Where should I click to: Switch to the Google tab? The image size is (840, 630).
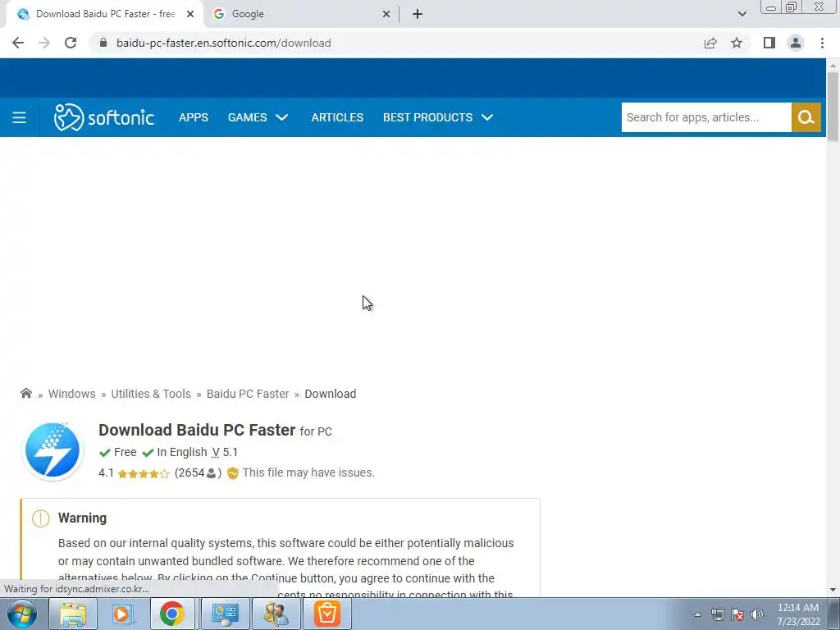click(300, 14)
